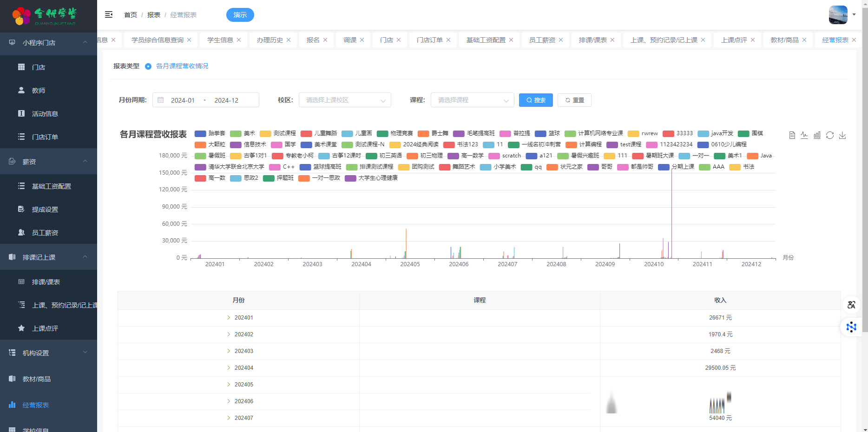
Task: Toggle the 信息技术 legend series
Action: coord(248,144)
